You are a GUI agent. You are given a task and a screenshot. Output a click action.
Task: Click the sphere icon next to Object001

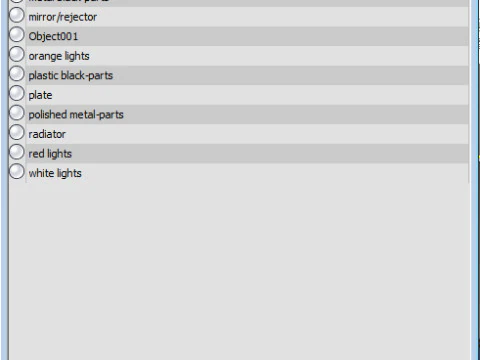(17, 35)
